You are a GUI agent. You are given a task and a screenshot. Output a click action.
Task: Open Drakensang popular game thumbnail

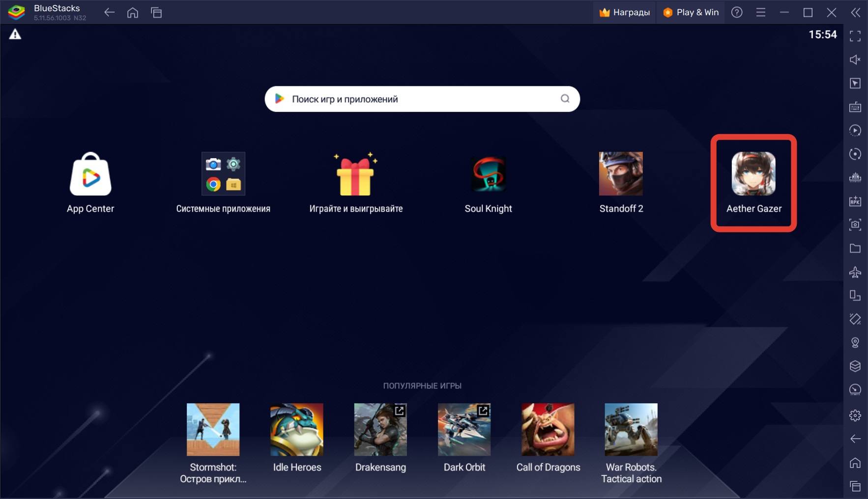[380, 429]
